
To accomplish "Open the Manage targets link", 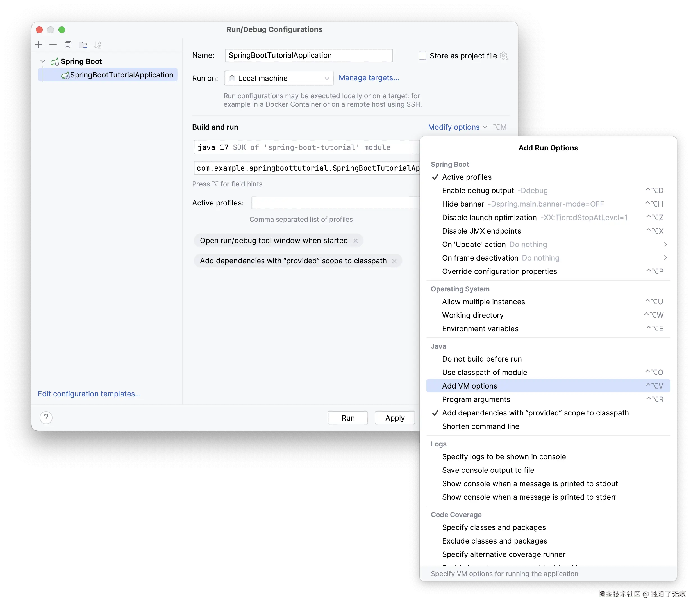I will 369,78.
